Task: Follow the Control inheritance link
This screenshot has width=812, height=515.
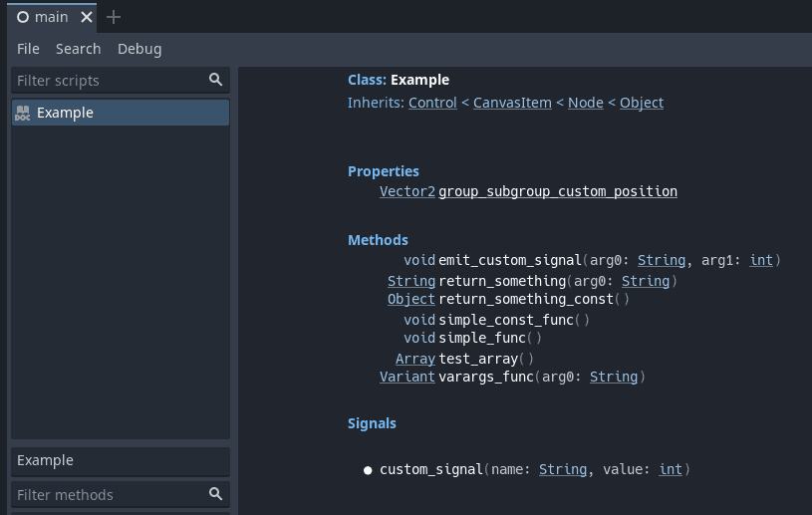Action: pyautogui.click(x=432, y=103)
